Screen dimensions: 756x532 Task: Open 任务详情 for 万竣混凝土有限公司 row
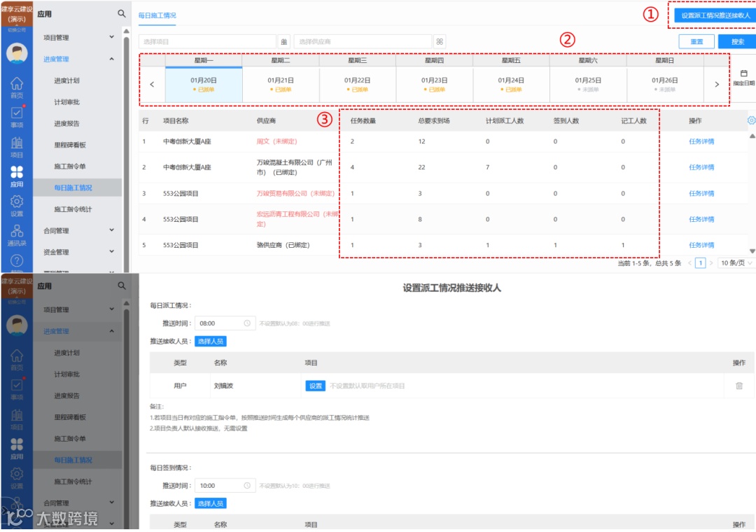coord(701,167)
